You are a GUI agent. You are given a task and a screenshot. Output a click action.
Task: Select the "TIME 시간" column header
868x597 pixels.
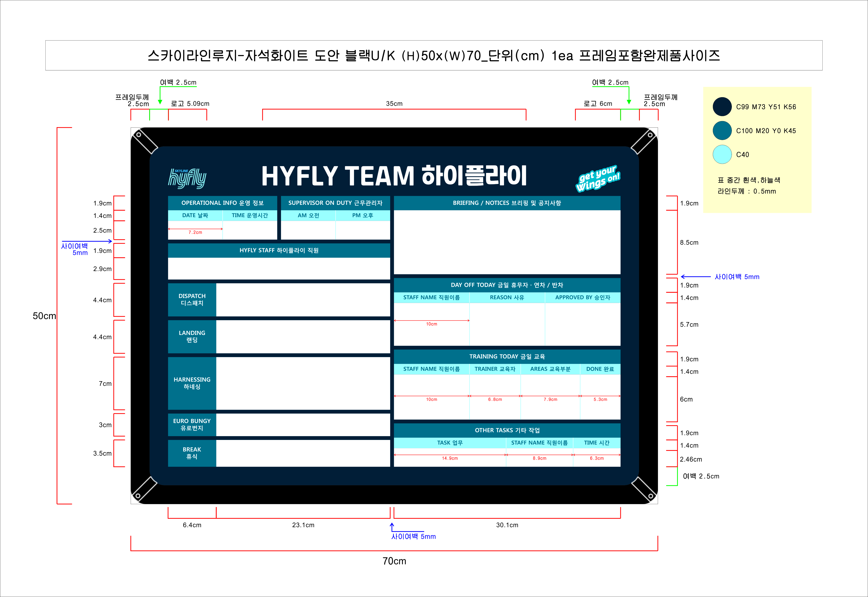[597, 443]
